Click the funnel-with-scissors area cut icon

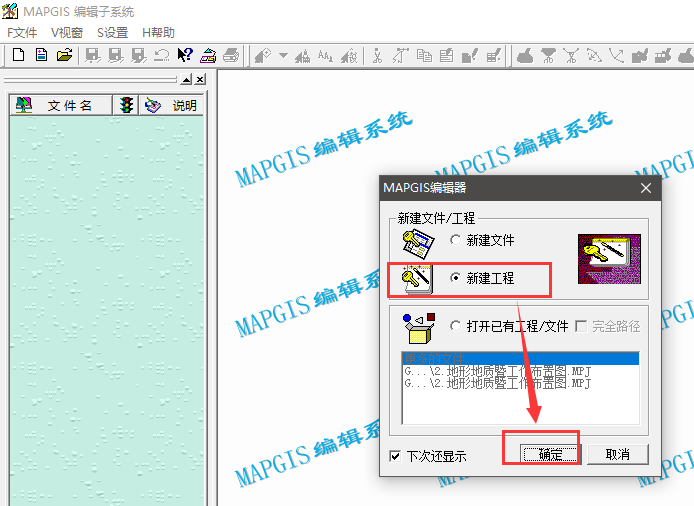(x=548, y=56)
